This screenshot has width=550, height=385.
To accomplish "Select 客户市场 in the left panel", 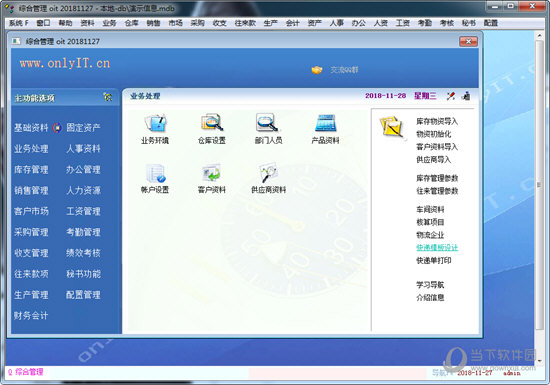I will coord(31,211).
